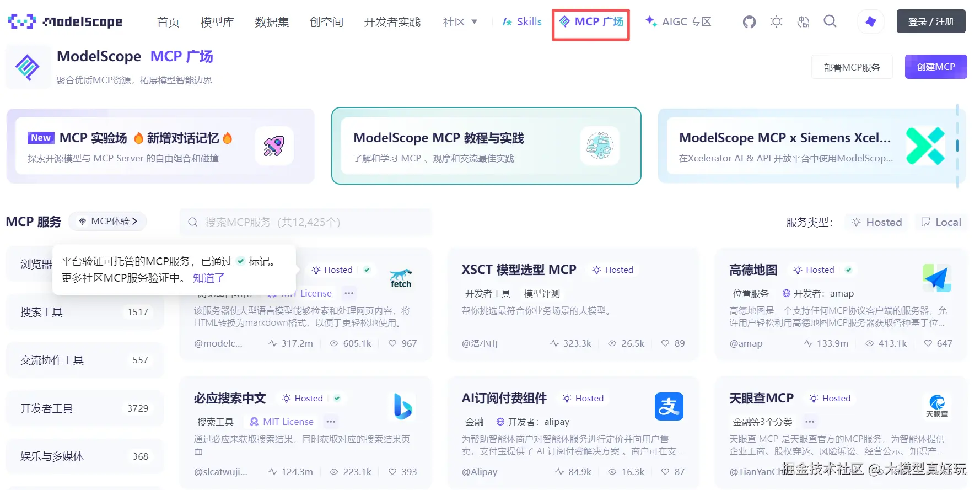This screenshot has width=980, height=490.
Task: Open the MCP 广场 nav item
Action: pyautogui.click(x=591, y=22)
